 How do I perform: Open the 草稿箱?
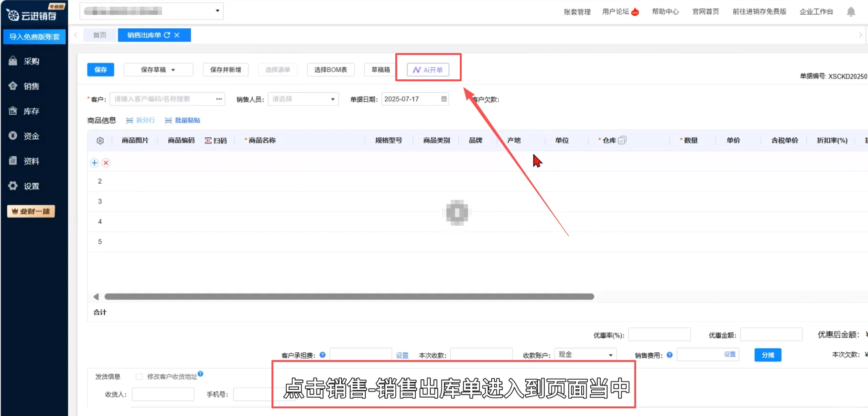[x=380, y=70]
